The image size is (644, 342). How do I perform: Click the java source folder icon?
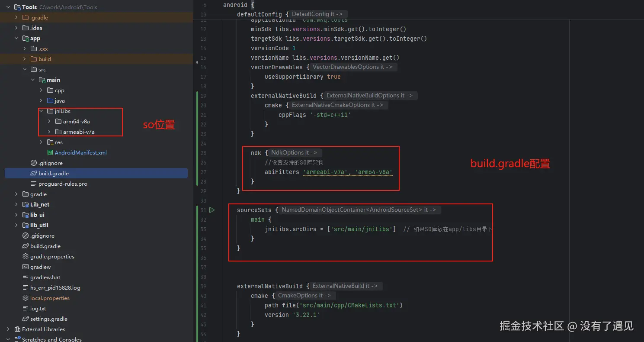[x=50, y=100]
